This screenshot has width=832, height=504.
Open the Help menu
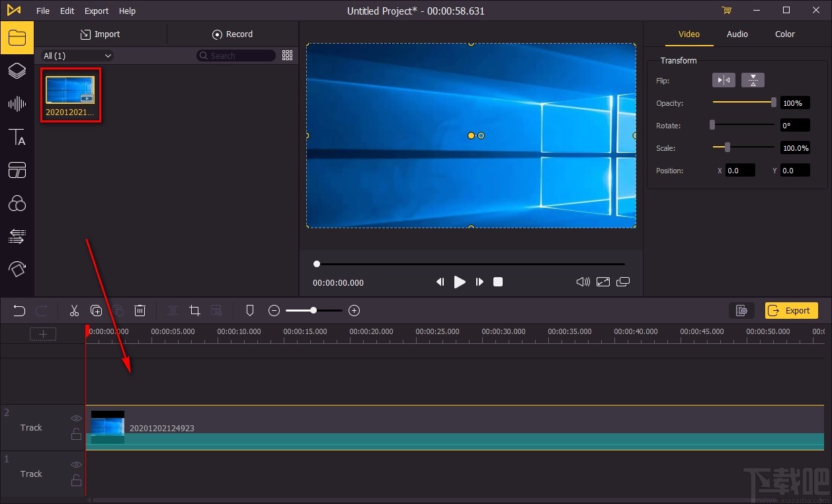[127, 11]
